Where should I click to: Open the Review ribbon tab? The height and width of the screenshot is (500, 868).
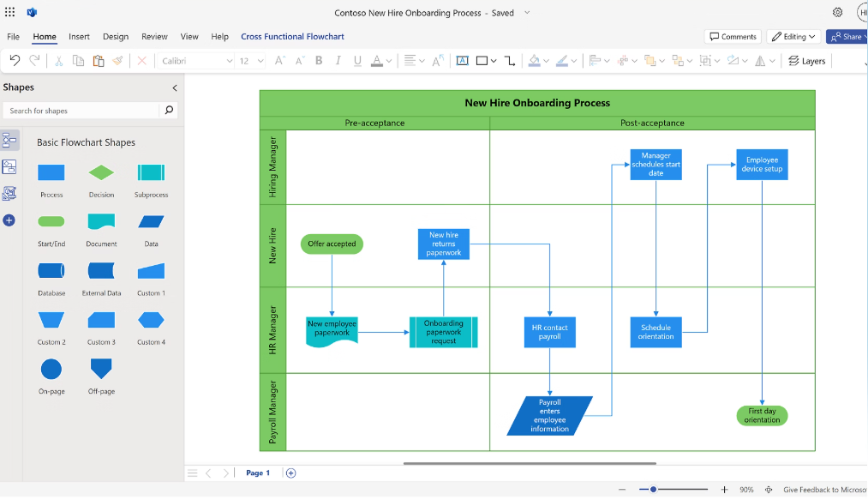(154, 36)
